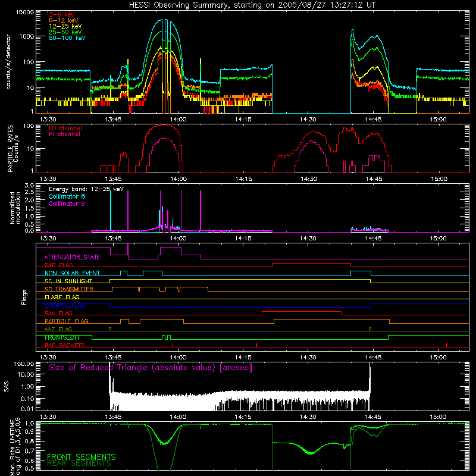Image resolution: width=476 pixels, height=476 pixels.
Task: Click the yellow 12-25 keV legend entry
Action: click(65, 26)
